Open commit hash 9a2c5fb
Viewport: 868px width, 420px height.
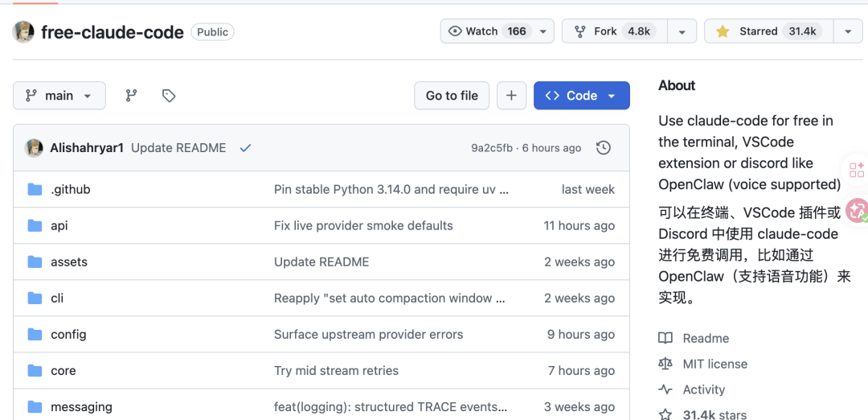492,148
